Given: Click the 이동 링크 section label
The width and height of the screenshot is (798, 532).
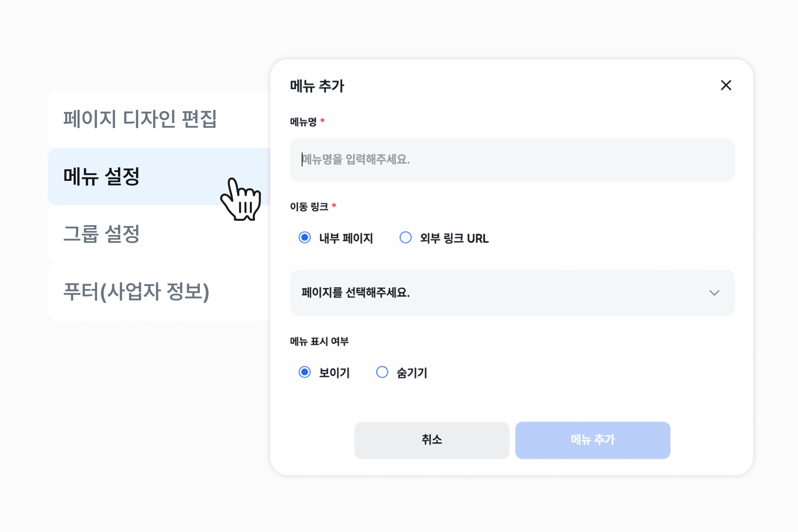Looking at the screenshot, I should click(309, 206).
